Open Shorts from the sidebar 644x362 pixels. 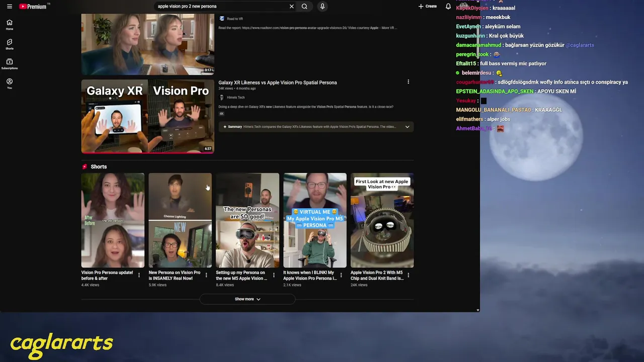pos(10,44)
